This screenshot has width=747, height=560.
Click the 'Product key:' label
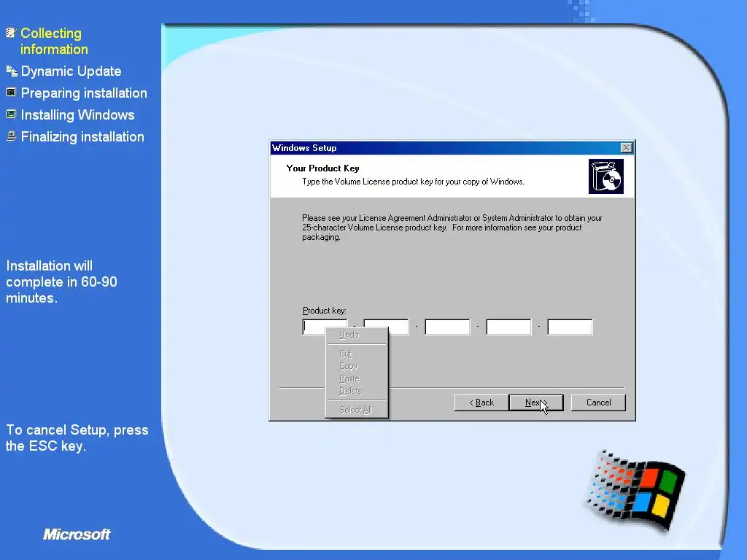tap(325, 311)
